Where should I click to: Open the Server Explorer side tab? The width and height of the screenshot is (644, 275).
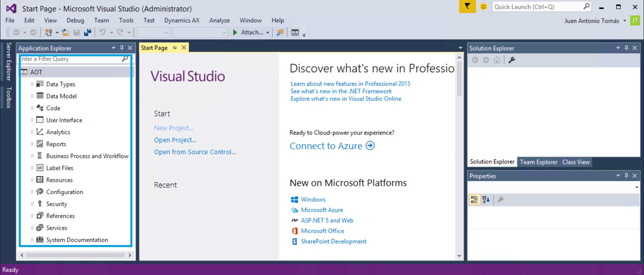click(x=8, y=62)
